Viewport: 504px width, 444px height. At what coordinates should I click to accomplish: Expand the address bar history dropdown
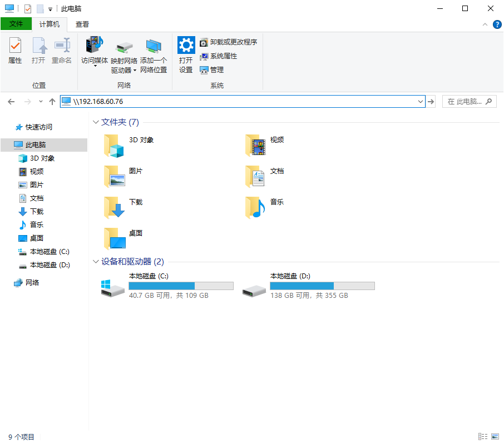(x=421, y=101)
